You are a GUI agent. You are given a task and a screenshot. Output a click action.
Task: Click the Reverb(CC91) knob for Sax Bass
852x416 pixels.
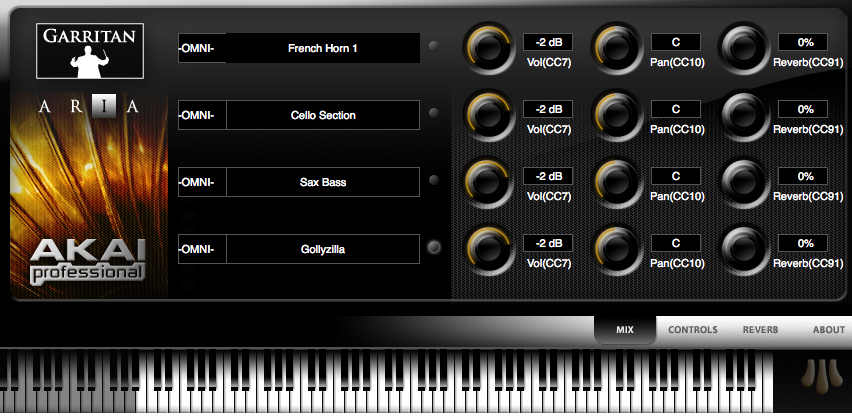(x=744, y=182)
